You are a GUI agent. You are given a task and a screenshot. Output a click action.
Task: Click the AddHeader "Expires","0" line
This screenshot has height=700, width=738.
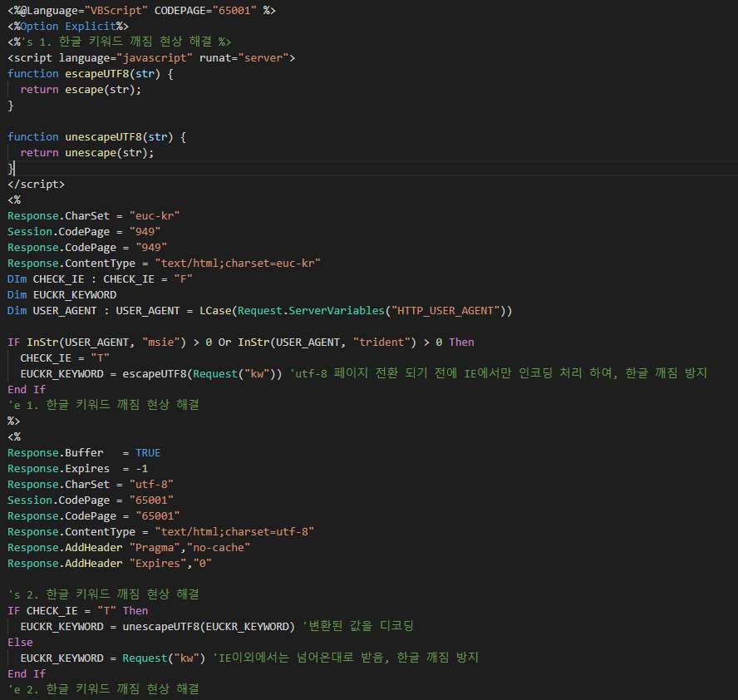tap(109, 564)
